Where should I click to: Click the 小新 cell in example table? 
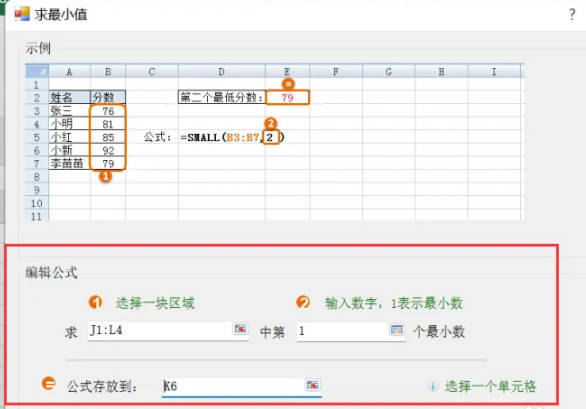click(70, 150)
